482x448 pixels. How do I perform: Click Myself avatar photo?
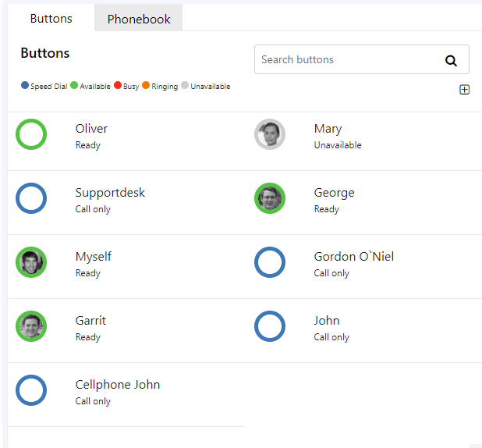pyautogui.click(x=31, y=262)
